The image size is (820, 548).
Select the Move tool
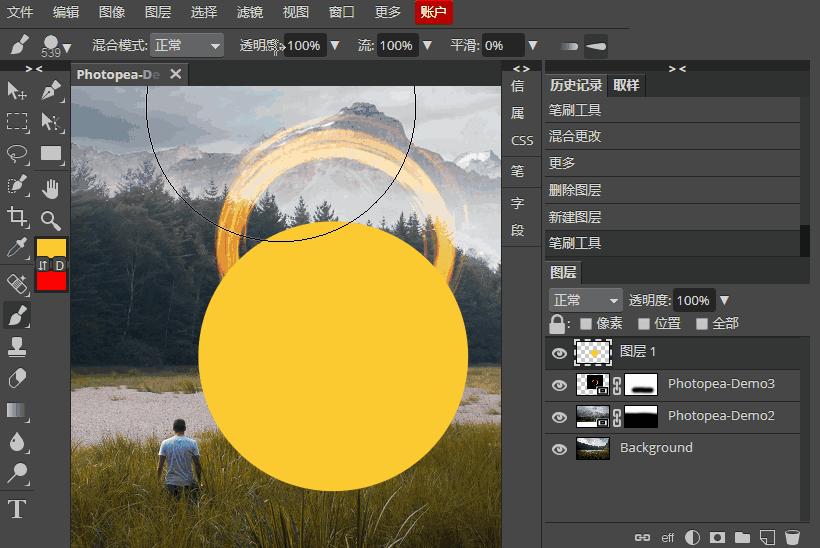click(x=17, y=91)
